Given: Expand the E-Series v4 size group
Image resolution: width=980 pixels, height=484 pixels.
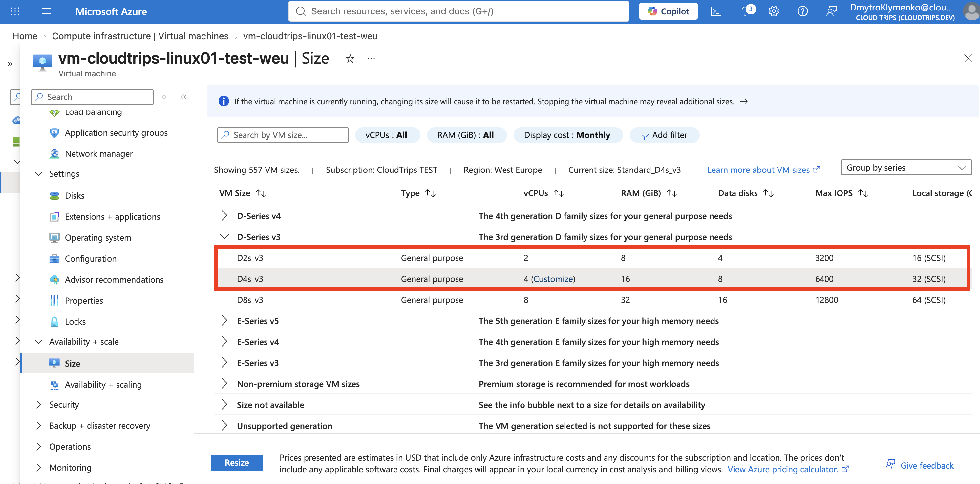Looking at the screenshot, I should point(224,341).
